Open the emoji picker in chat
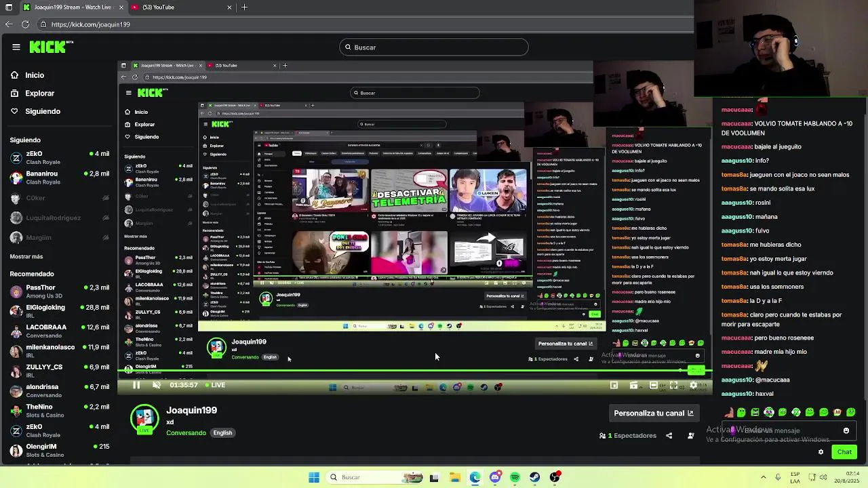This screenshot has height=488, width=868. [846, 430]
